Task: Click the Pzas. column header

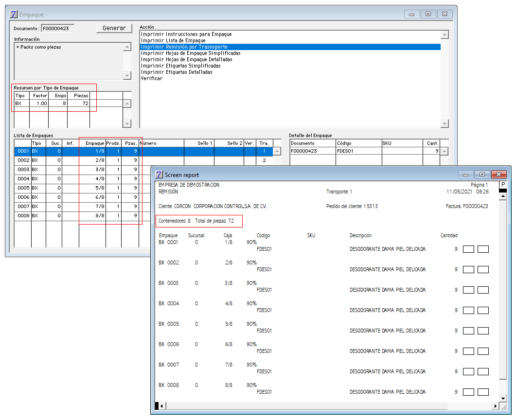Action: click(130, 143)
